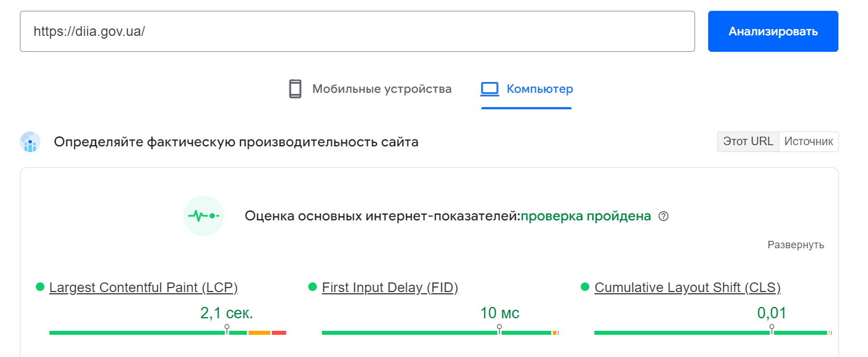Select the mobile device icon

click(x=295, y=89)
